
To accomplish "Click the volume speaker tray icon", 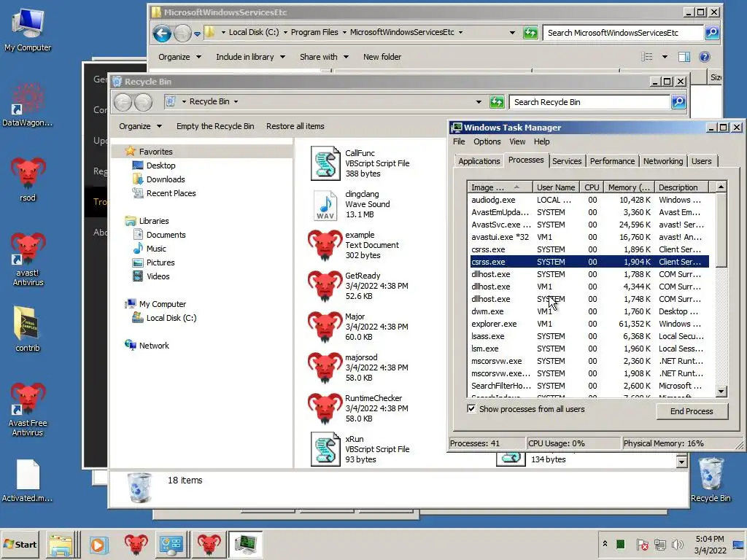I will pyautogui.click(x=677, y=544).
